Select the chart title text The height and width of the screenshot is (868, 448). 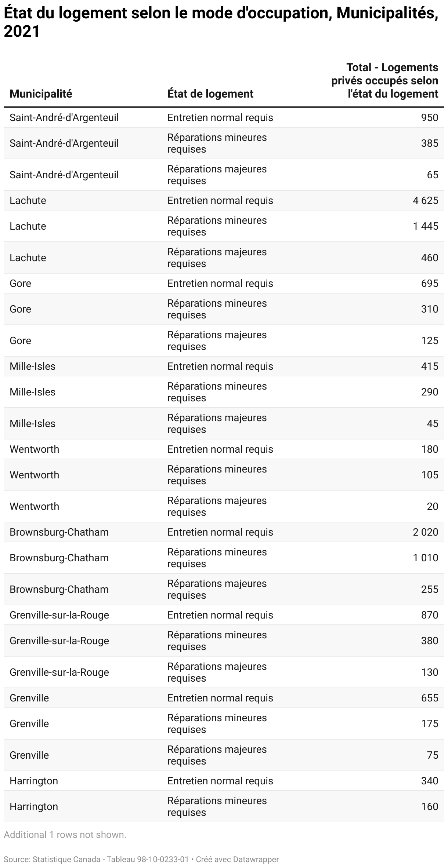[x=221, y=22]
